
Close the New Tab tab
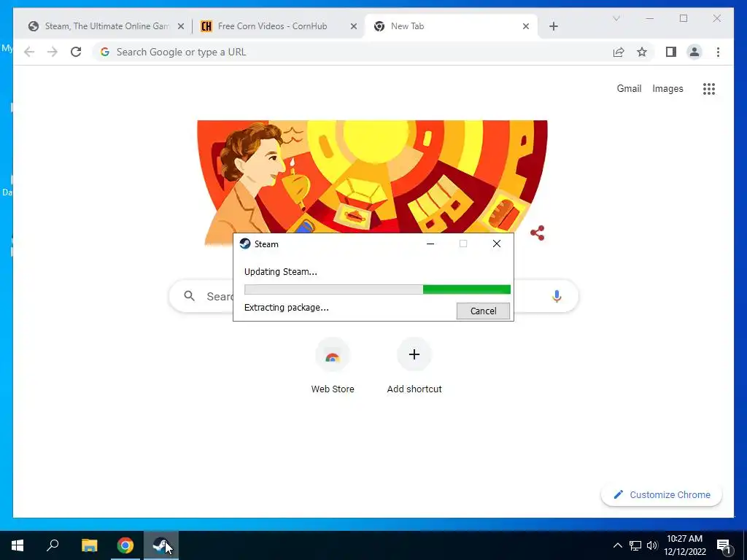coord(526,27)
